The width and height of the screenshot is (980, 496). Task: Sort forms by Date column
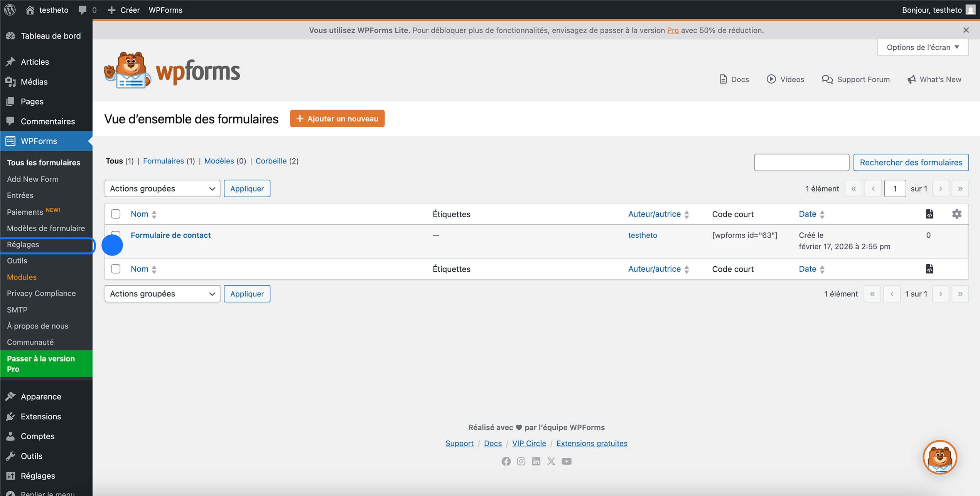tap(808, 214)
